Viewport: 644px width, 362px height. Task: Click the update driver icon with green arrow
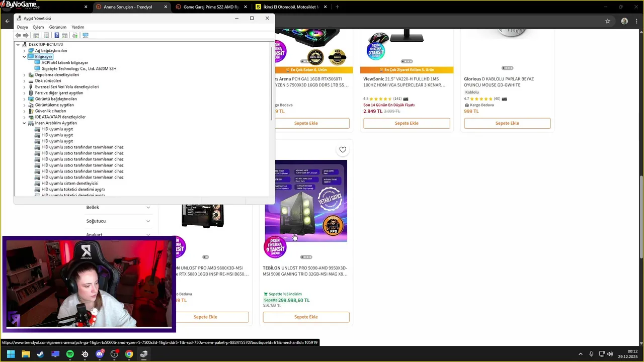tap(75, 35)
